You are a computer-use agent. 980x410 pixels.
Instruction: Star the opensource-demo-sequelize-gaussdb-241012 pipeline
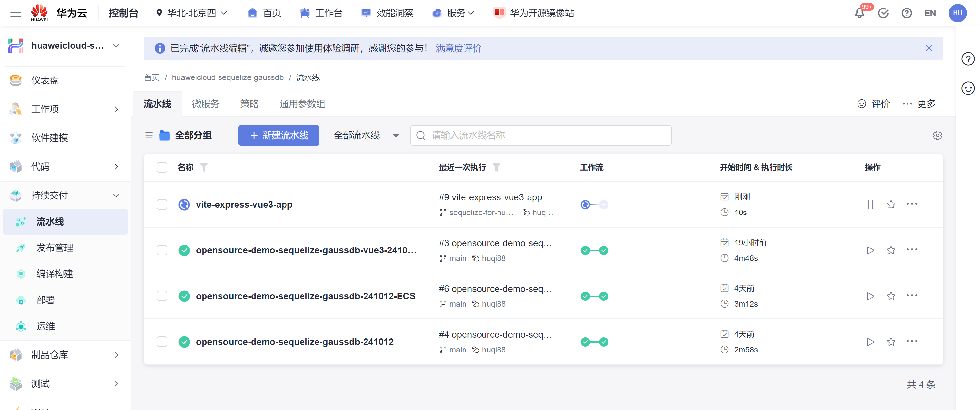tap(890, 342)
